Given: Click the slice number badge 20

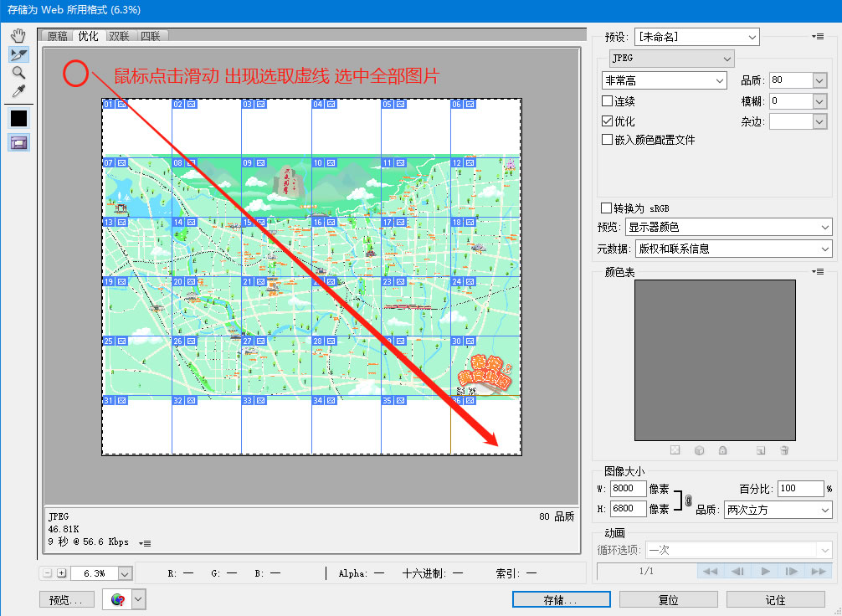Looking at the screenshot, I should click(x=178, y=281).
